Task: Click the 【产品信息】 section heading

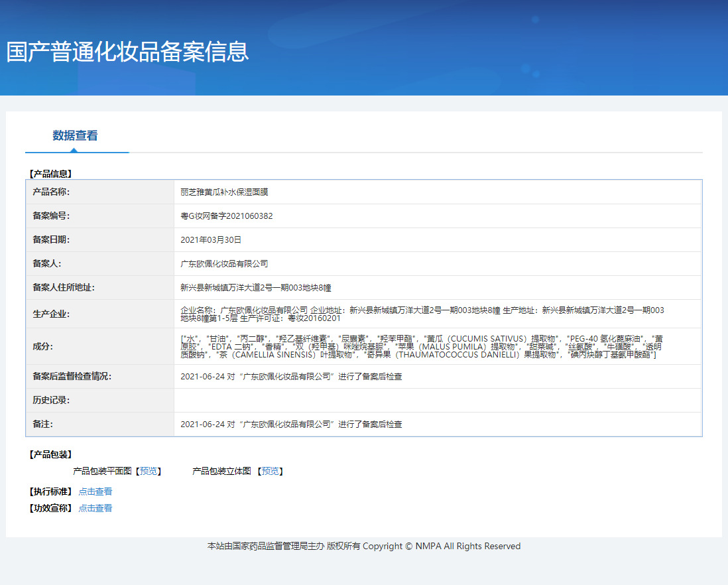Action: (50, 174)
